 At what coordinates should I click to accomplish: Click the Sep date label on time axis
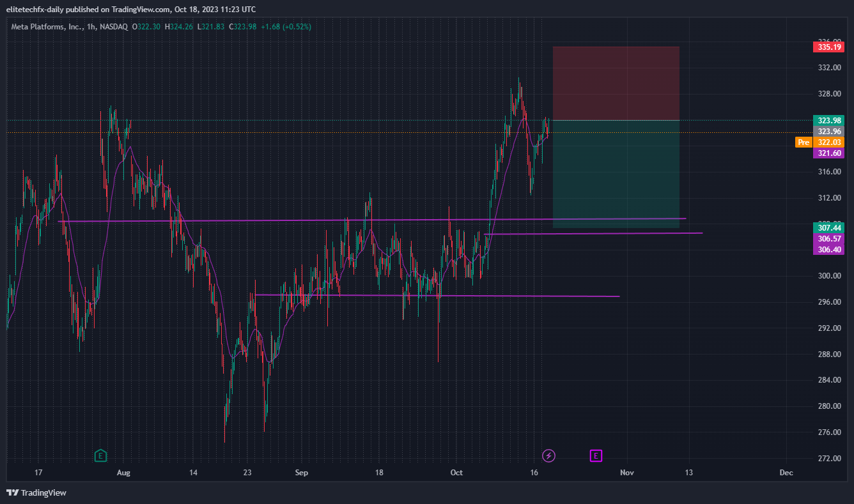click(302, 473)
